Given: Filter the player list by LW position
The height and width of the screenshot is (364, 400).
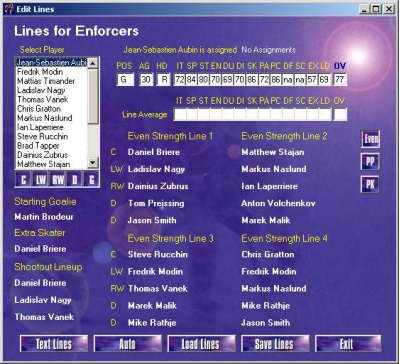Looking at the screenshot, I should (x=40, y=180).
